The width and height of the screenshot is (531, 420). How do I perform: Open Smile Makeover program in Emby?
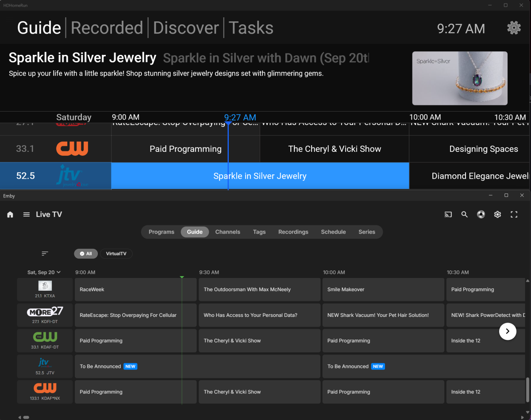click(383, 289)
